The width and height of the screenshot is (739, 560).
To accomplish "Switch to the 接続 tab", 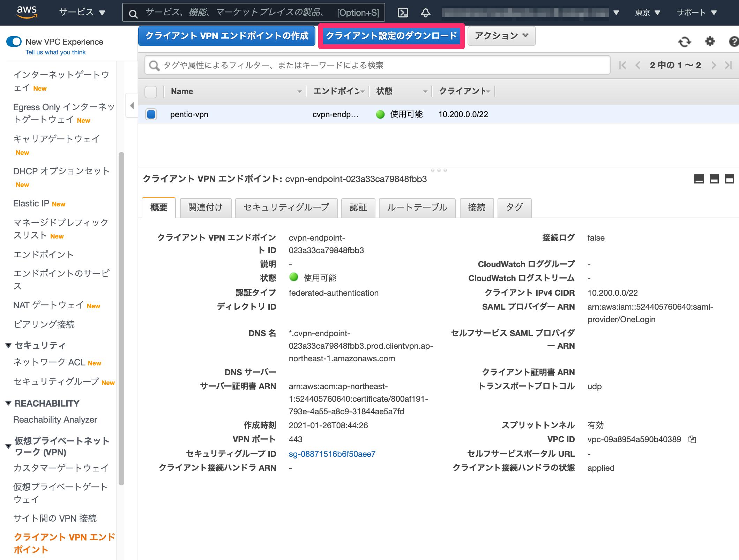I will tap(477, 208).
